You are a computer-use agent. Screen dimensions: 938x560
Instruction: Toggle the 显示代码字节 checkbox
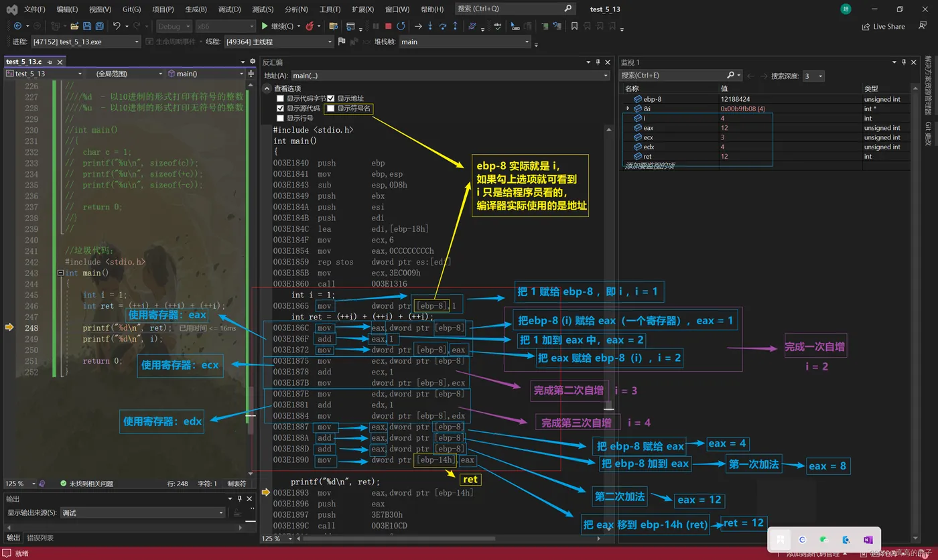[x=280, y=98]
